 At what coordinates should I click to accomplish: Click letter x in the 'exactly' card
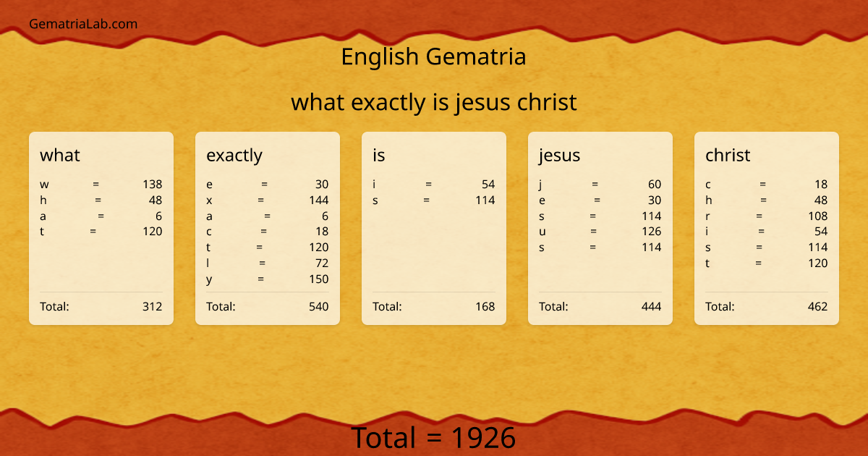[209, 200]
